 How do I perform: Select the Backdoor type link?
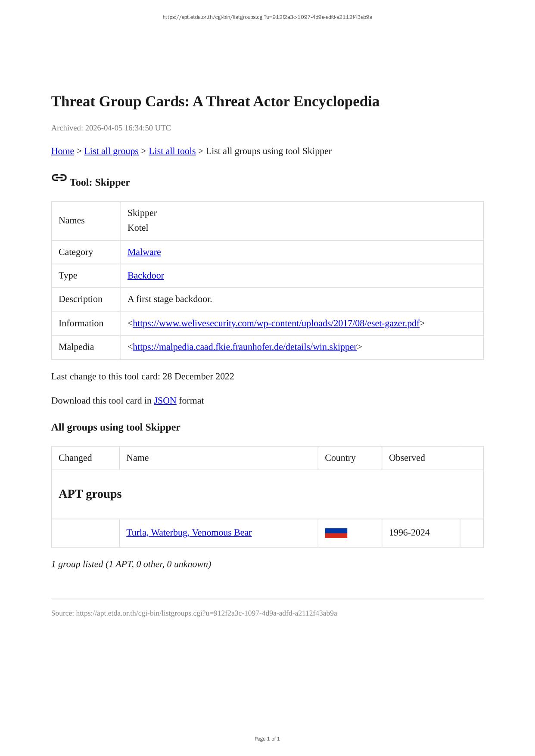(x=146, y=276)
